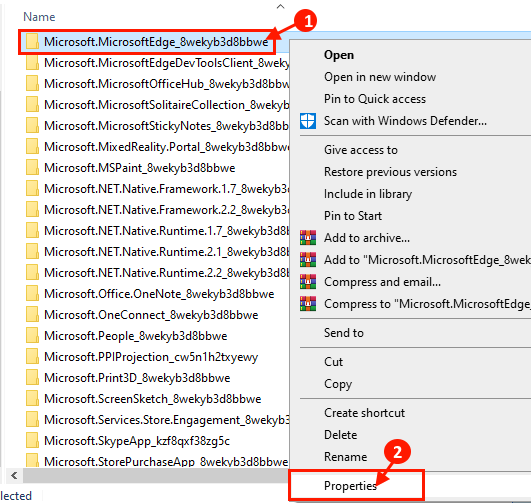Open Properties from context menu
The image size is (531, 503).
[x=350, y=485]
